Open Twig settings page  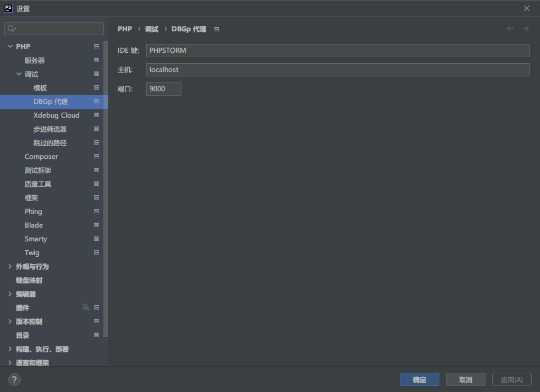pos(32,253)
